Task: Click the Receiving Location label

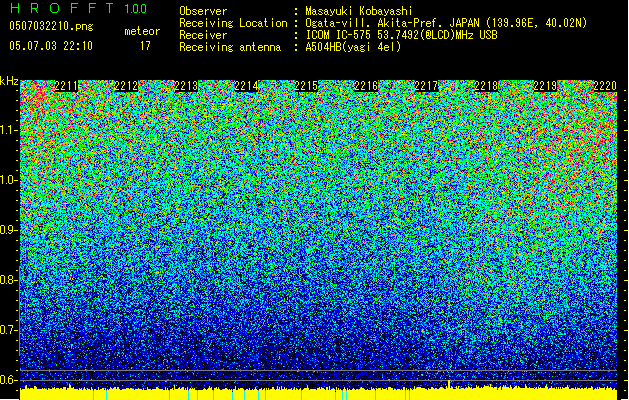Action: tap(233, 23)
